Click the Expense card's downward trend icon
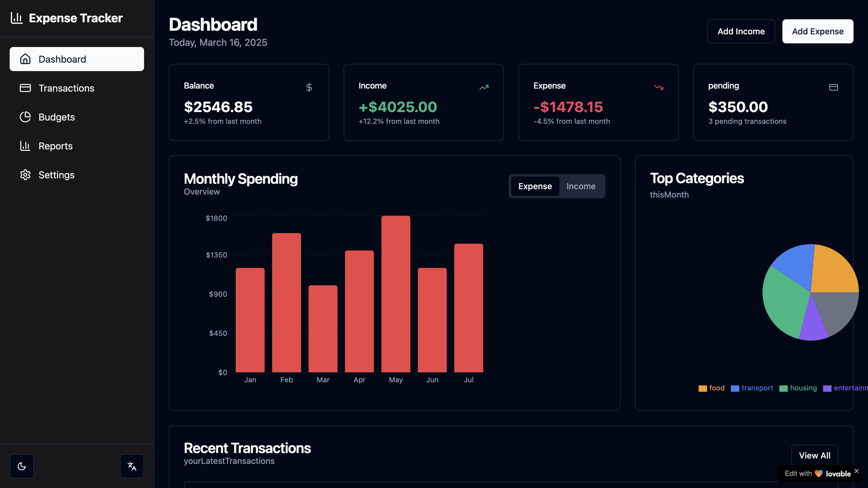This screenshot has width=868, height=488. pyautogui.click(x=659, y=88)
